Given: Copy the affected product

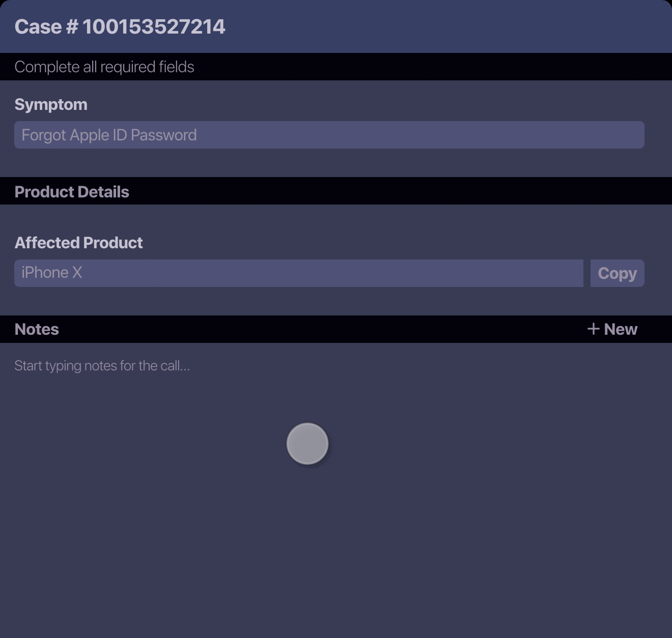Looking at the screenshot, I should [617, 273].
